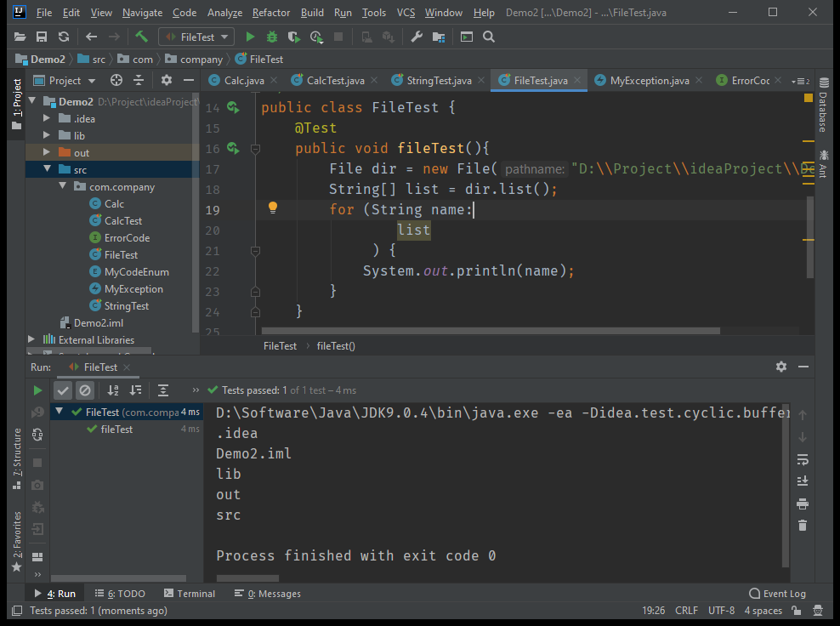
Task: Toggle showing ignored tests icon
Action: (85, 390)
